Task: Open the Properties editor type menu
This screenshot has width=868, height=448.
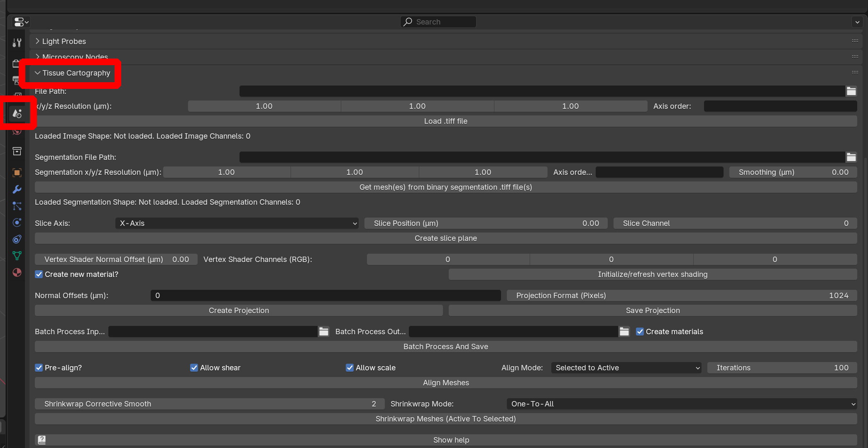Action: coord(21,22)
